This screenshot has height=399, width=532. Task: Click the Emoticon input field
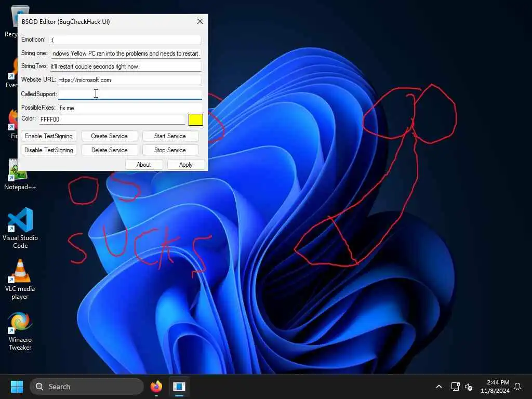pos(126,40)
